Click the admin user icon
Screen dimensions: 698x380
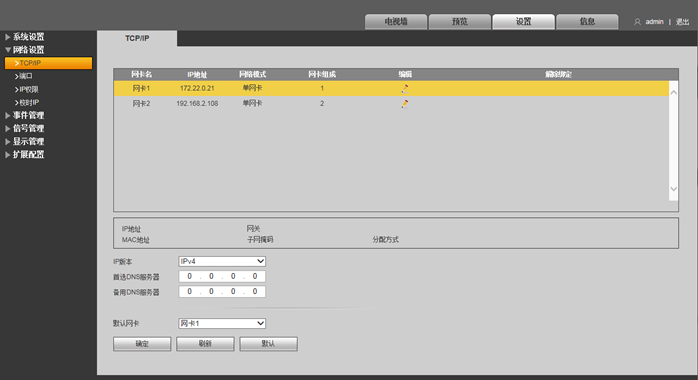click(637, 22)
